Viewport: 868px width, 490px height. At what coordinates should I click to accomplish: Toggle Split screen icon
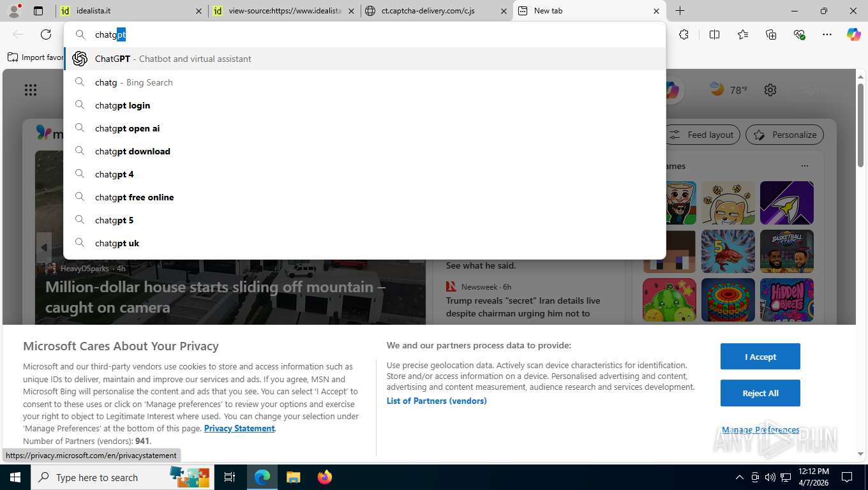coord(714,34)
